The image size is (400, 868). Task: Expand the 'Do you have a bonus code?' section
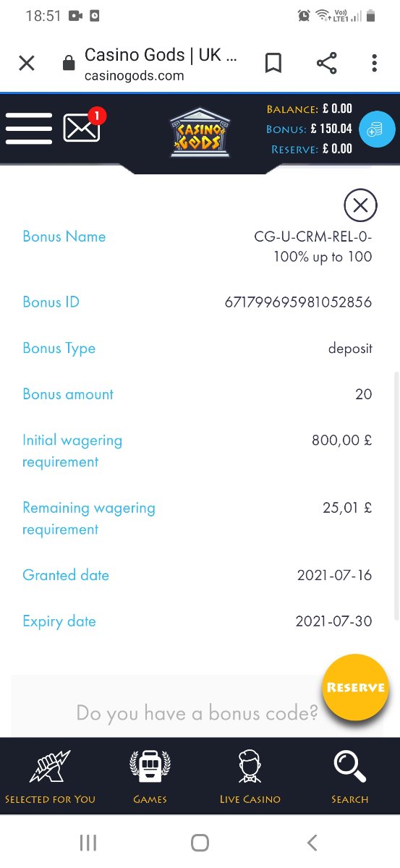pyautogui.click(x=197, y=713)
